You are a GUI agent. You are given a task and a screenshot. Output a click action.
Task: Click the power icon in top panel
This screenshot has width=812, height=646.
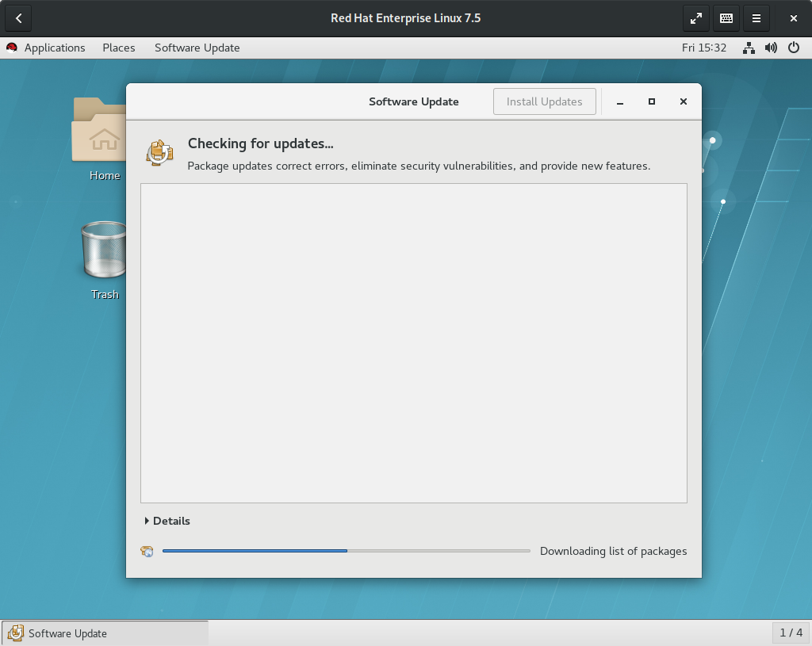pos(794,48)
